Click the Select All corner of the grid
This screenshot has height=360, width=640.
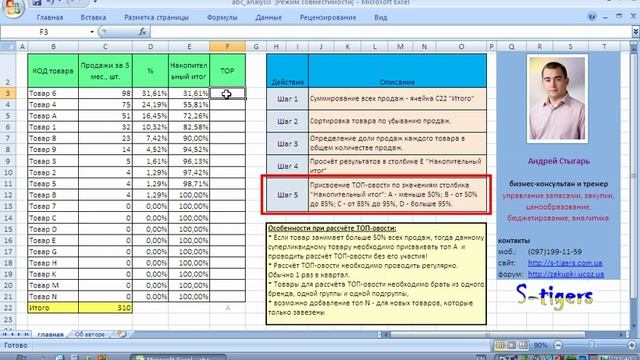tap(8, 47)
